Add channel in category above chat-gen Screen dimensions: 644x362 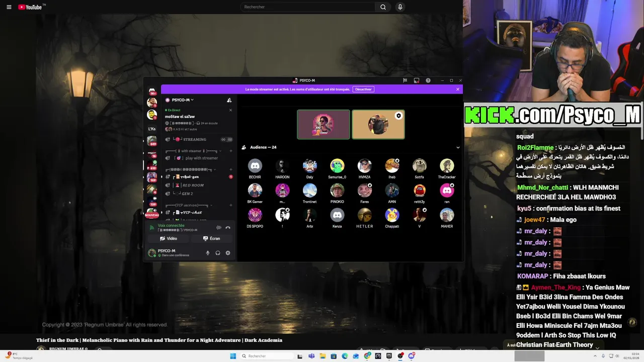click(231, 169)
